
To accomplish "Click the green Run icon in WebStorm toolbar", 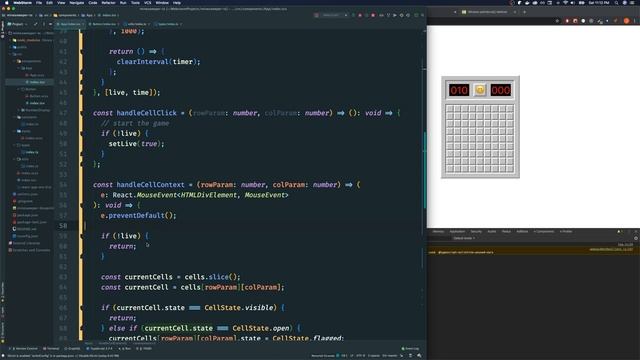I will [353, 15].
